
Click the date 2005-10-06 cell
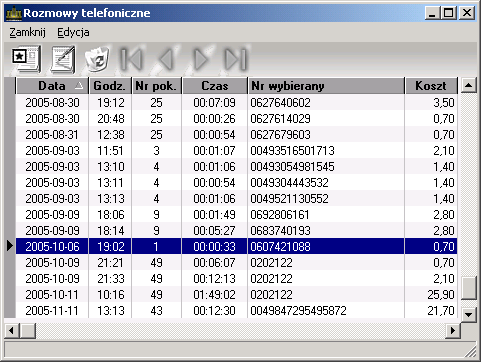click(x=52, y=246)
